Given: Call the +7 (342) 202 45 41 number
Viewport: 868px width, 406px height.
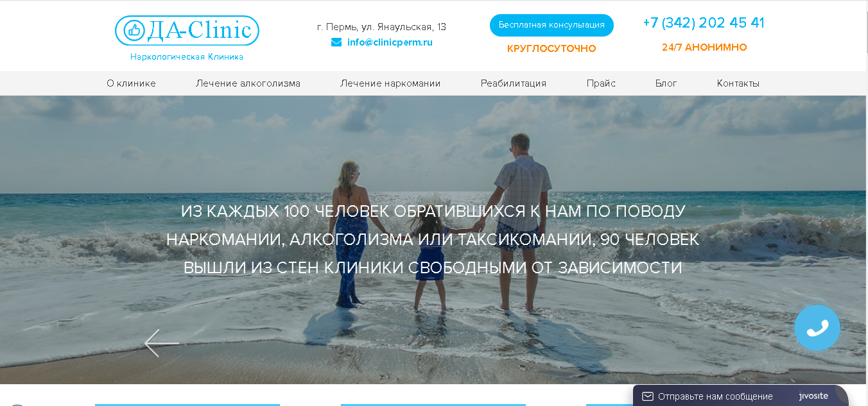Looking at the screenshot, I should (x=704, y=23).
